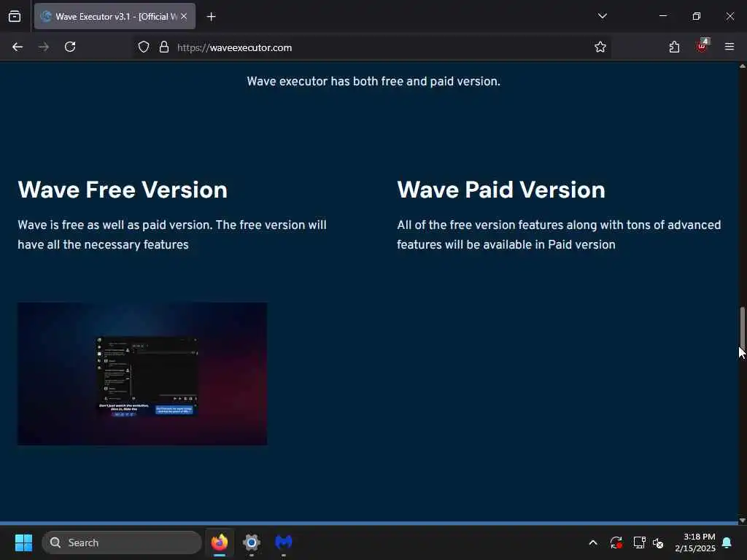Select the Wave Executor v3.1 tab
747x560 pixels.
(115, 16)
